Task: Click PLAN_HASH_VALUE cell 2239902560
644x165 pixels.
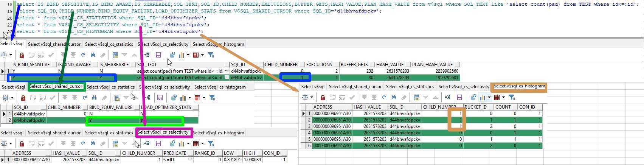Action: [435, 71]
